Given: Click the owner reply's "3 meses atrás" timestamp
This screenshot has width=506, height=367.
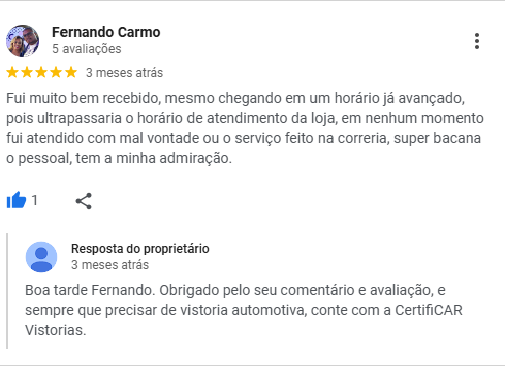Looking at the screenshot, I should 110,265.
